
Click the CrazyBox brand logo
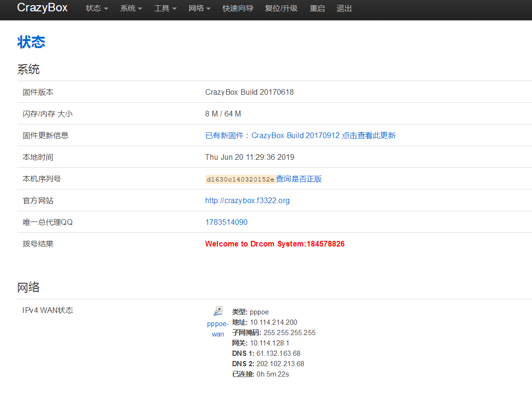[x=42, y=8]
